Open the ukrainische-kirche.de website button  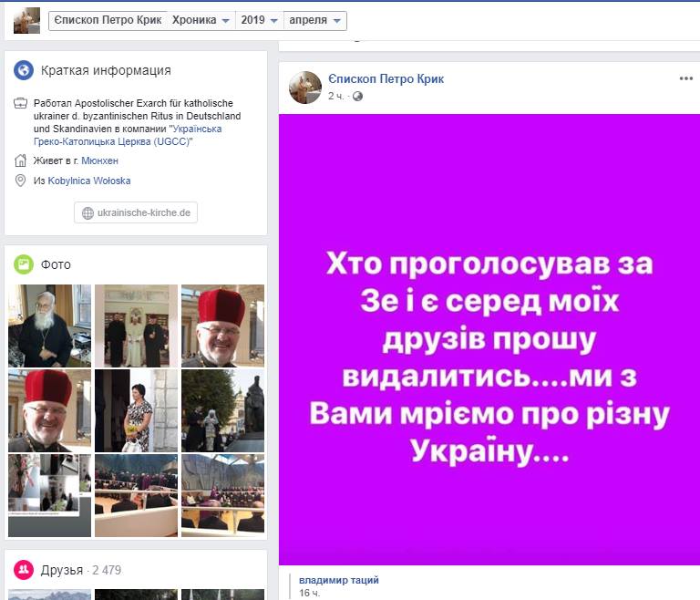point(136,212)
